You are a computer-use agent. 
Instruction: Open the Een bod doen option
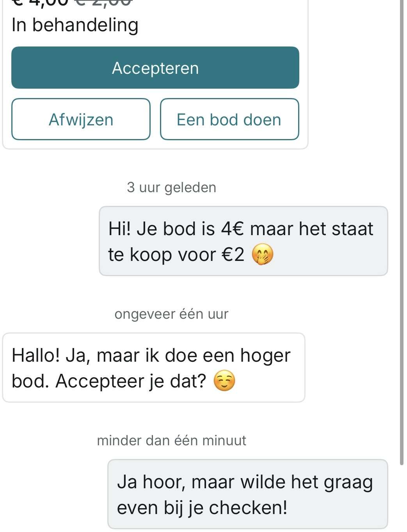(229, 120)
